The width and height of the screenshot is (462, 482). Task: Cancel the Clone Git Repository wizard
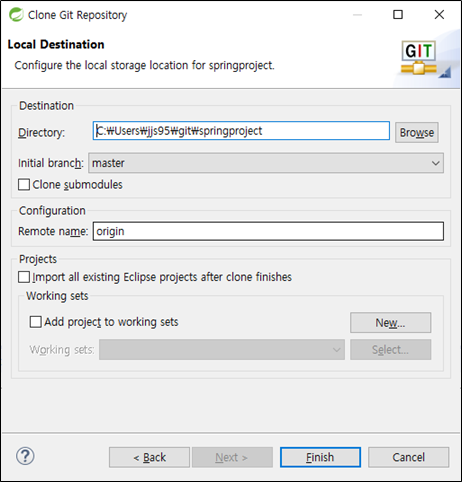pyautogui.click(x=408, y=457)
